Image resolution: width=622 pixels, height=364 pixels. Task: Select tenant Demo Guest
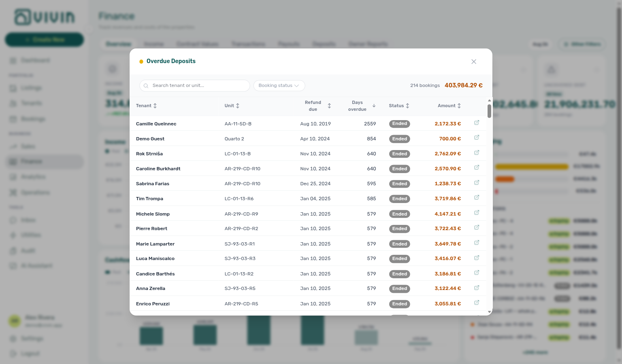150,139
